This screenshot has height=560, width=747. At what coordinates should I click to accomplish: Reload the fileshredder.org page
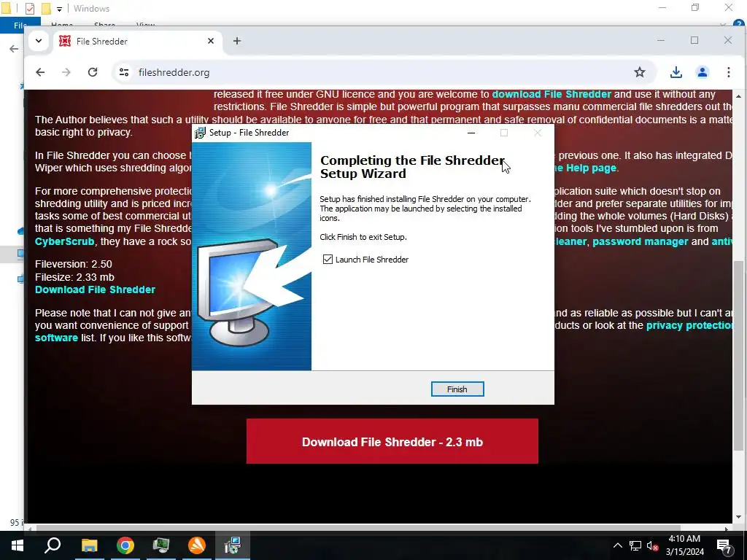pos(93,72)
